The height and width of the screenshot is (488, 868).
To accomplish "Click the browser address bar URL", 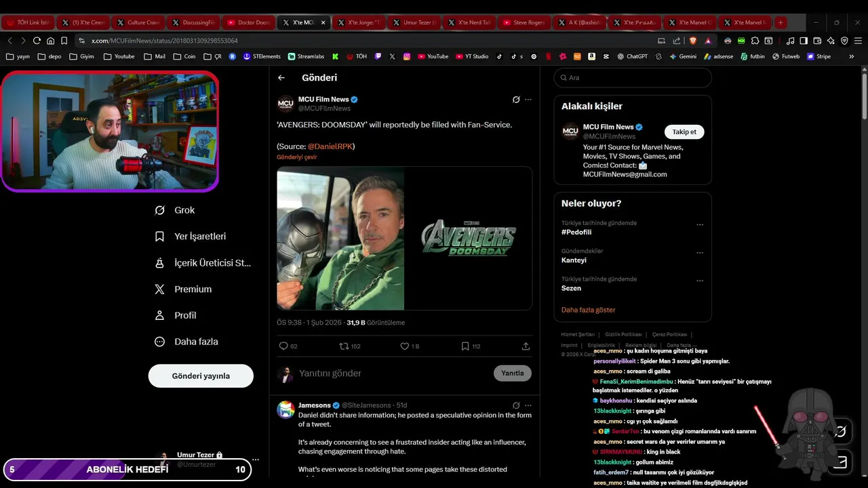I will [x=165, y=41].
